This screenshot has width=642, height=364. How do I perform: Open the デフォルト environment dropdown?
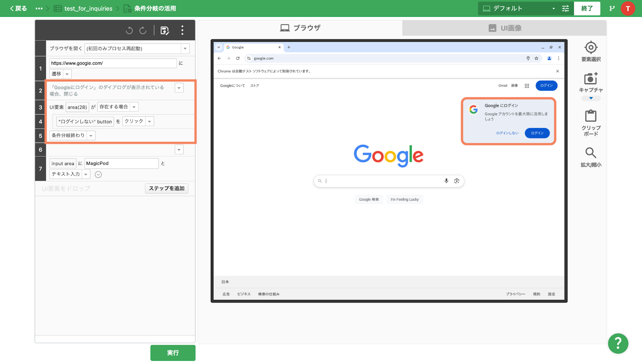click(519, 8)
